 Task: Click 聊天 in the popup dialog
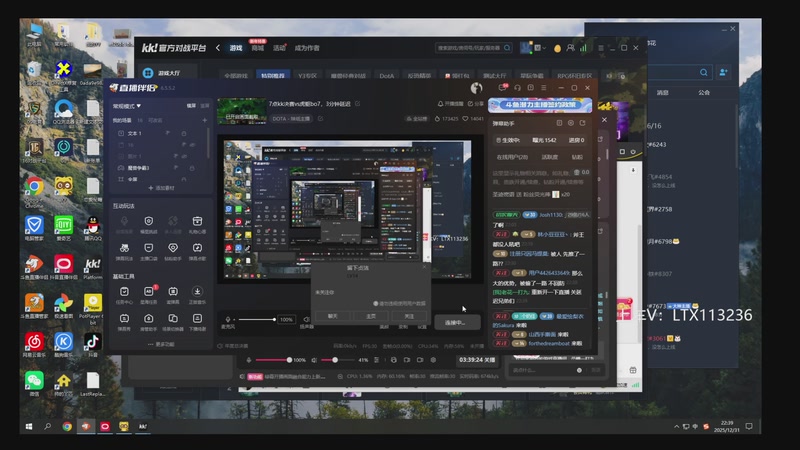pos(333,316)
